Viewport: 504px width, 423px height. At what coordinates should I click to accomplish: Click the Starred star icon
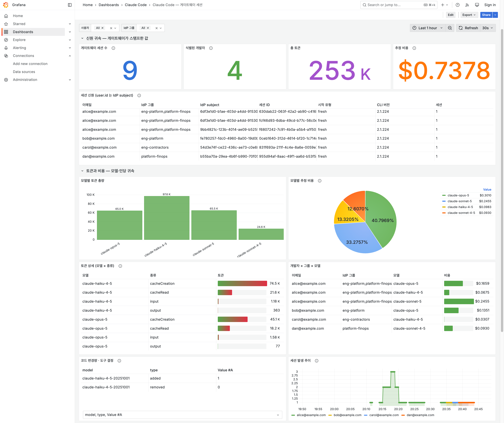6,24
